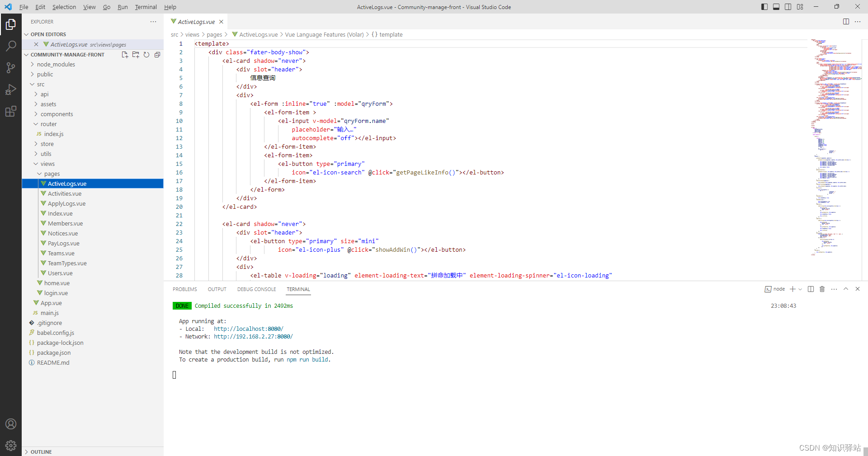Collapse the Open Editors section
Screen dimensions: 868x456
(x=93, y=34)
